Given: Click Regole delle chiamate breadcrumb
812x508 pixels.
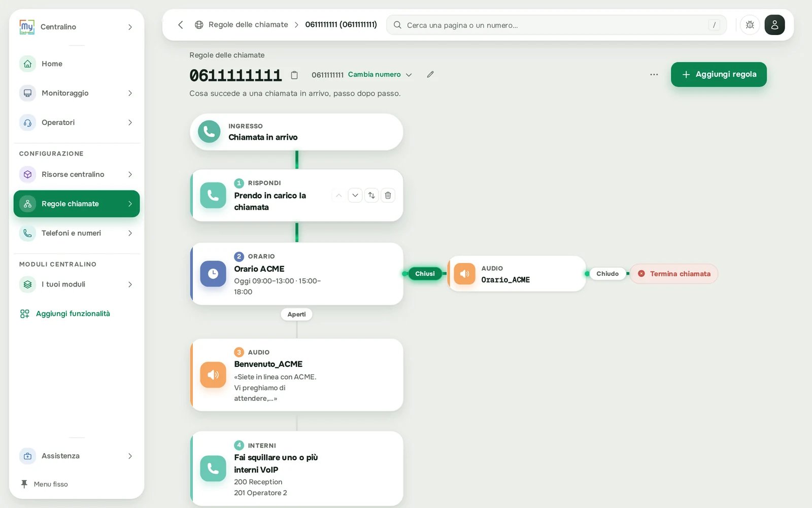Looking at the screenshot, I should [248, 24].
